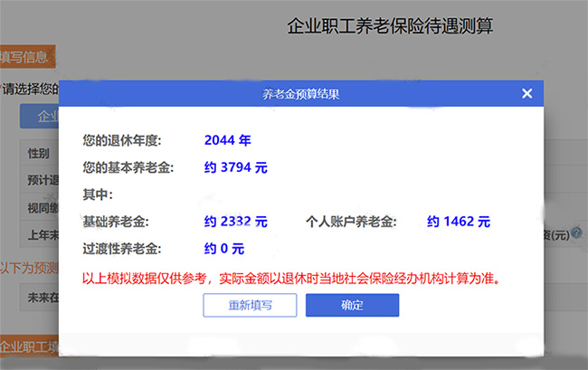This screenshot has height=370, width=588.
Task: Click the 基础养老金 label
Action: 115,221
